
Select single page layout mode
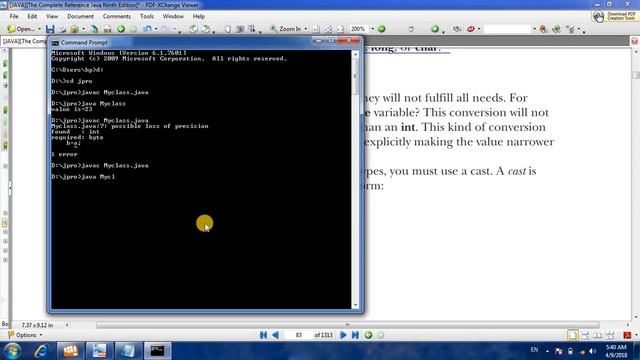pos(573,335)
